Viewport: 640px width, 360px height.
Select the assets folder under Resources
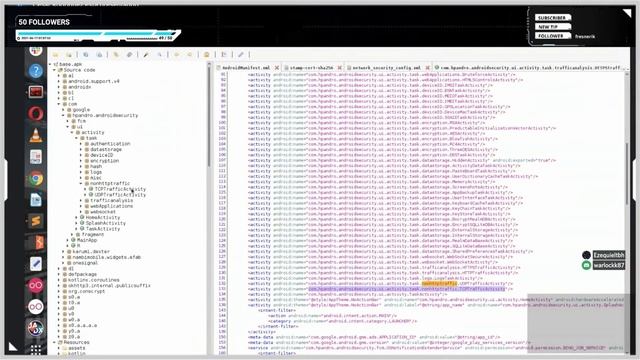click(x=77, y=348)
